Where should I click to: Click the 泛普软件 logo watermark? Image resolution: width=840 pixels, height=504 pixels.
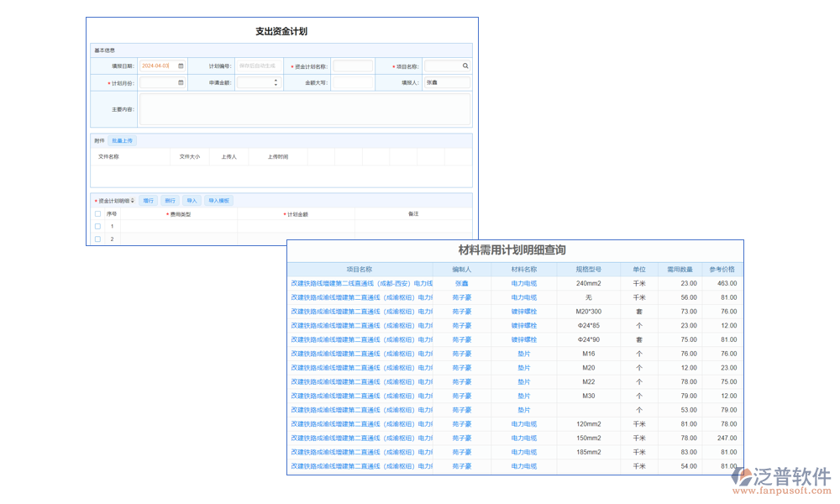click(780, 481)
